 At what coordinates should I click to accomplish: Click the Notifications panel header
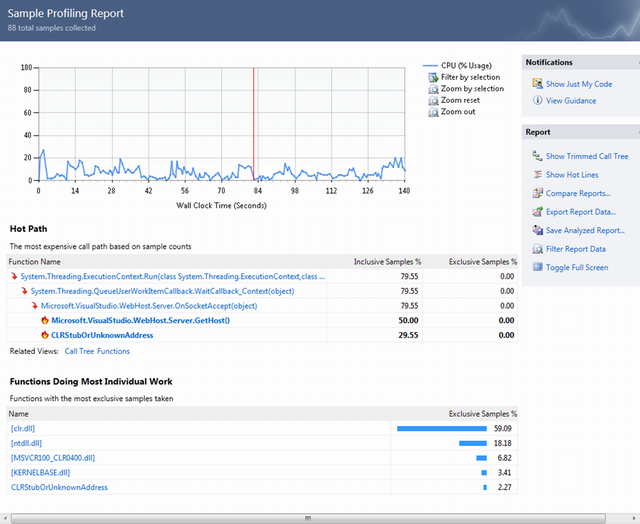coord(581,62)
